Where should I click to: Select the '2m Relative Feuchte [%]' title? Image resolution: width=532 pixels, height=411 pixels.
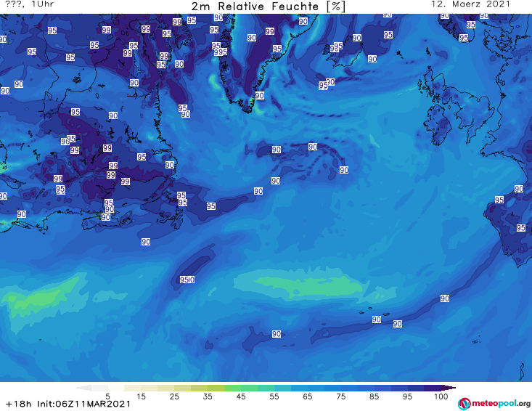click(x=268, y=7)
